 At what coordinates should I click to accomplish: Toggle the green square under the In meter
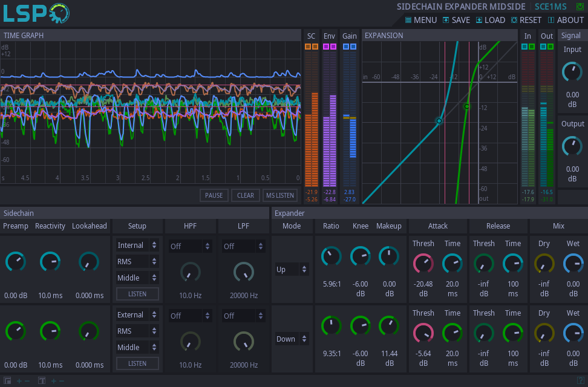(531, 47)
